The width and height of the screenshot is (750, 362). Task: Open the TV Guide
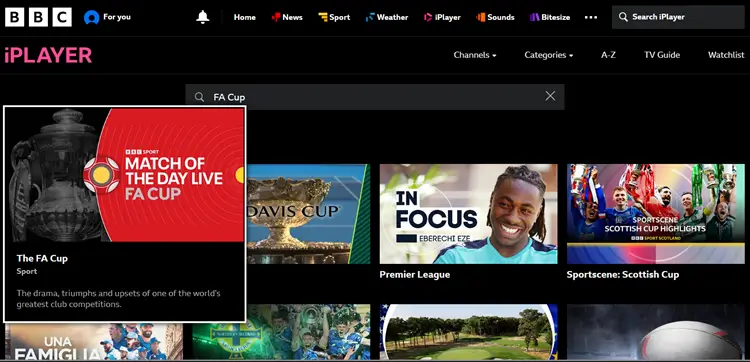(x=662, y=55)
